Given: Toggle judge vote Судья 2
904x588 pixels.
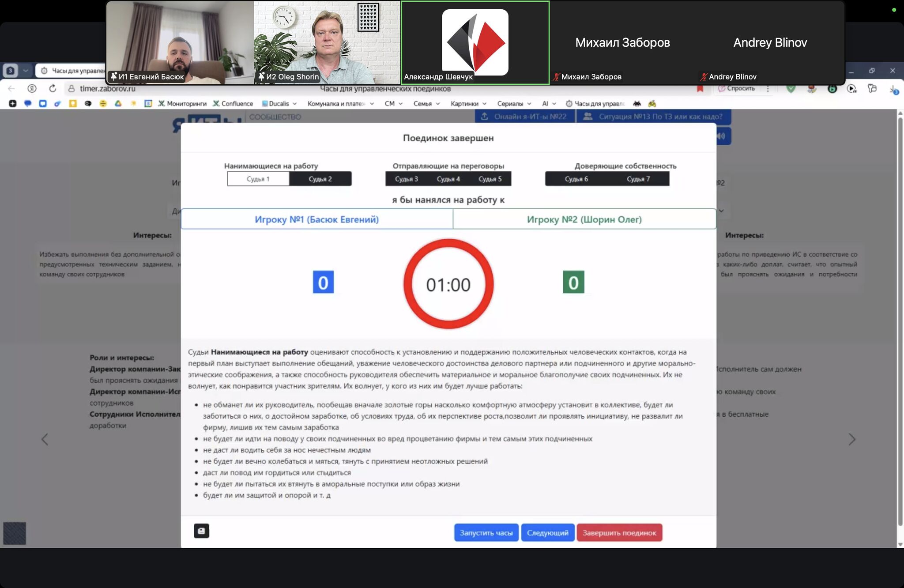Looking at the screenshot, I should (320, 178).
